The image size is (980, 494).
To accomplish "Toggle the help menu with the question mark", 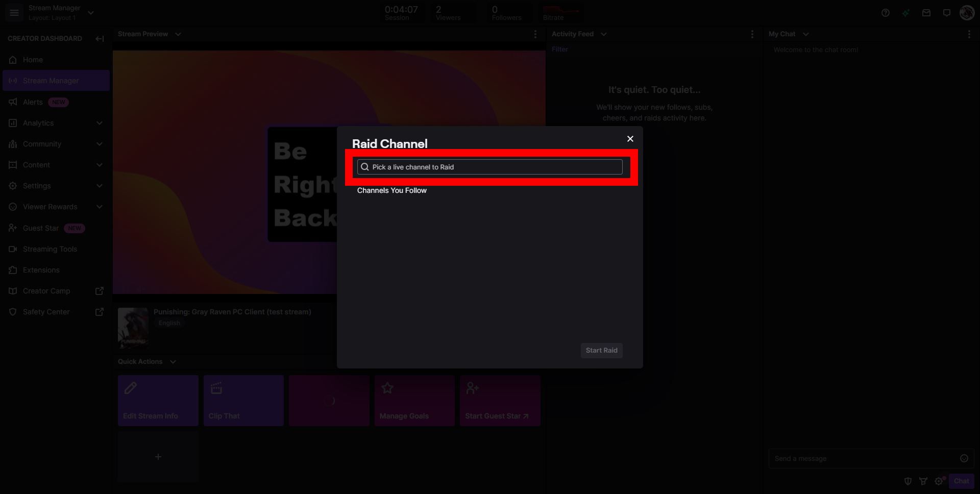I will pos(886,13).
